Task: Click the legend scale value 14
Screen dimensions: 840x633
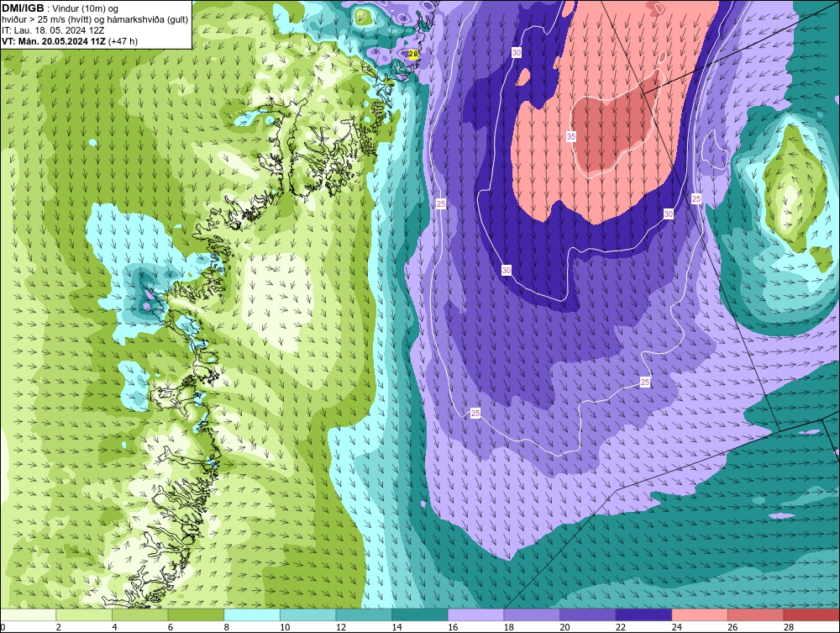Action: click(x=397, y=627)
